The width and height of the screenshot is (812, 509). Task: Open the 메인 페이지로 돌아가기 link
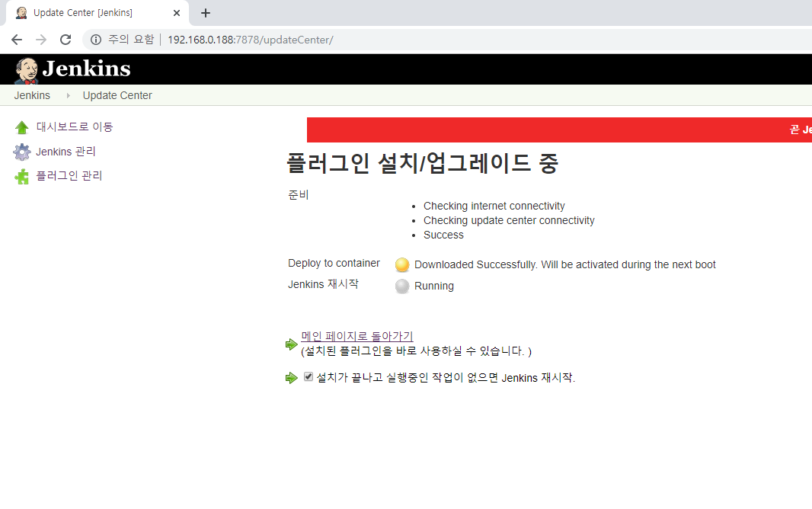[356, 336]
